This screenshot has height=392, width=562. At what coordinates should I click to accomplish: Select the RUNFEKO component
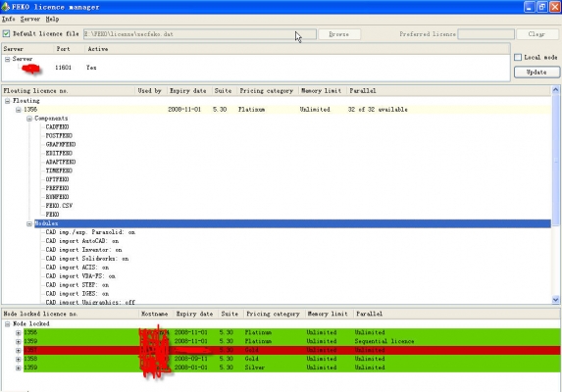click(57, 197)
